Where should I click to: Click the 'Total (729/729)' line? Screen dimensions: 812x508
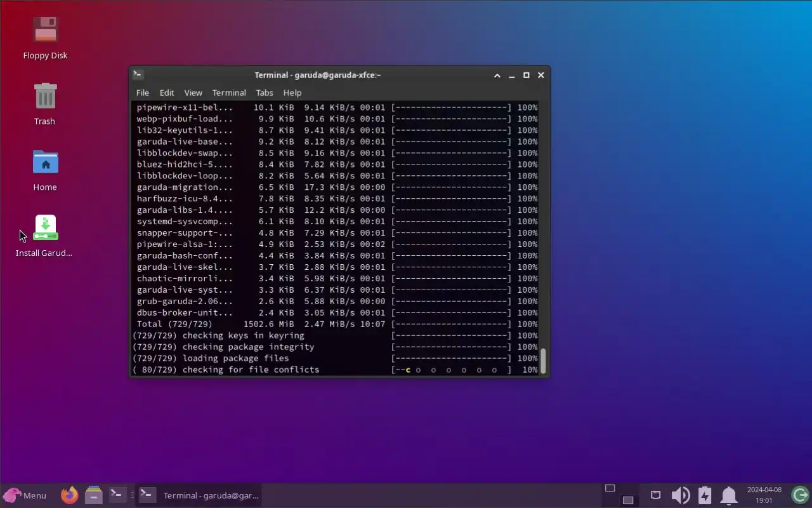[337, 324]
